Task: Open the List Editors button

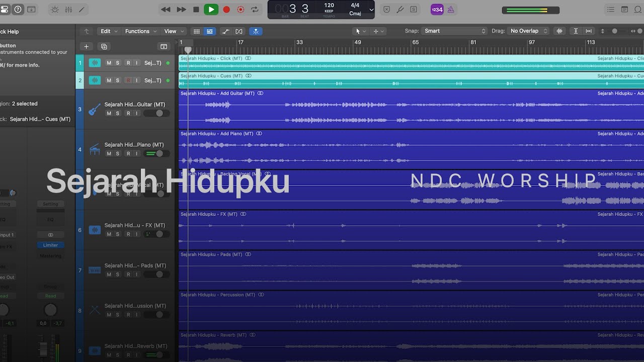Action: coord(611,9)
